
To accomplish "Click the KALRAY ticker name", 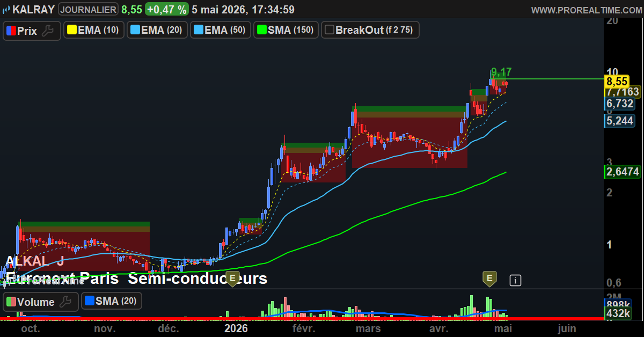I will [x=33, y=9].
